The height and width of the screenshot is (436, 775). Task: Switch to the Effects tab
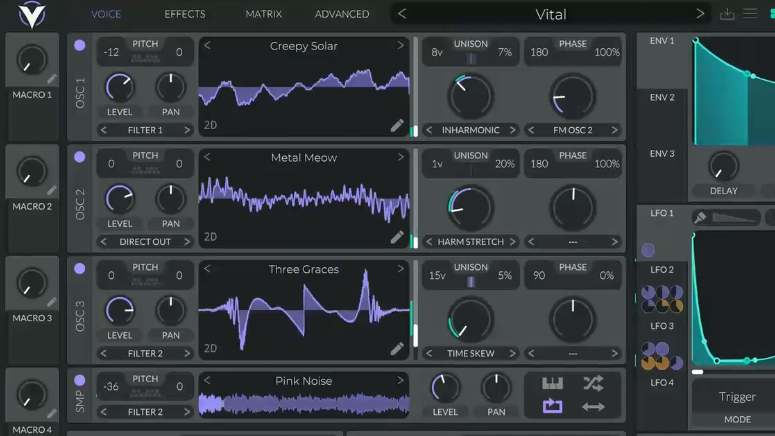point(185,14)
